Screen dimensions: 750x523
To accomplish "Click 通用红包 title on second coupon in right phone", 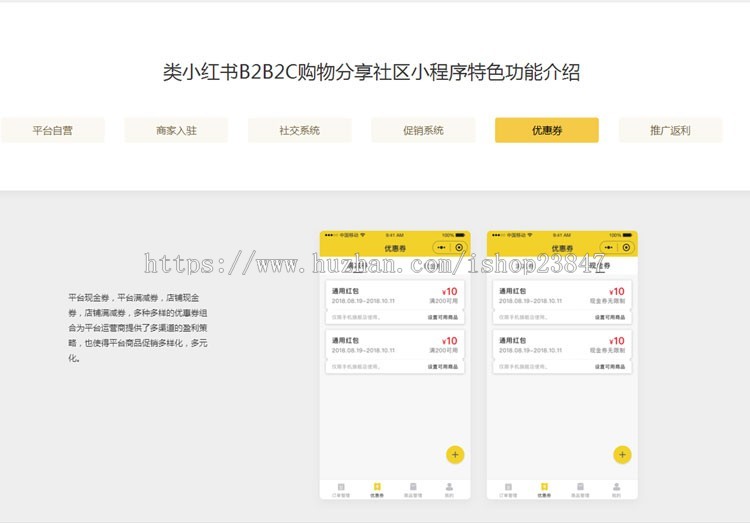I will (512, 340).
